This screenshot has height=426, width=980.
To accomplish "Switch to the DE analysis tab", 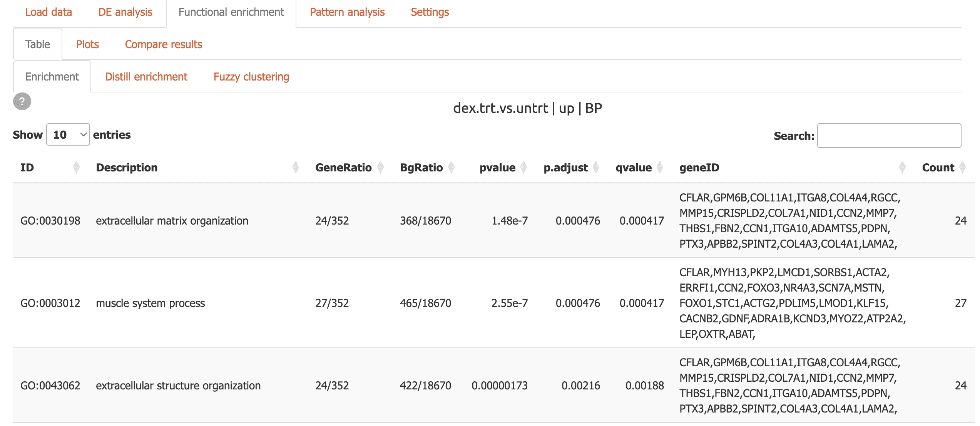I will point(125,12).
